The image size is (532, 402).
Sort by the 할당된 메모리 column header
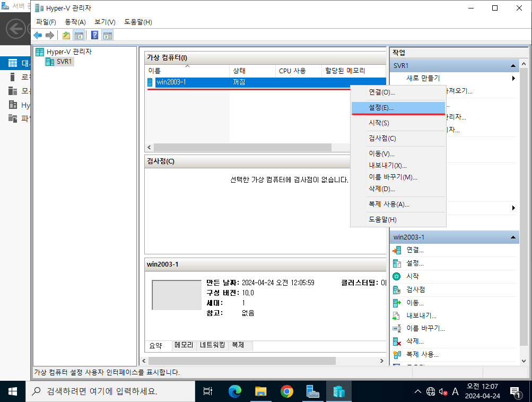(x=353, y=71)
